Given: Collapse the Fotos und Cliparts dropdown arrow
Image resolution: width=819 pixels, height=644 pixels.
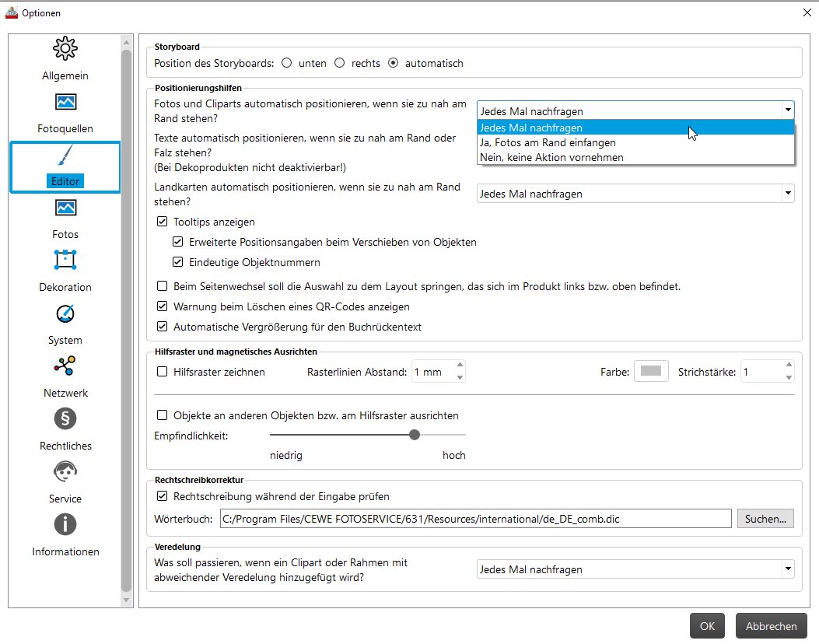Looking at the screenshot, I should click(788, 110).
